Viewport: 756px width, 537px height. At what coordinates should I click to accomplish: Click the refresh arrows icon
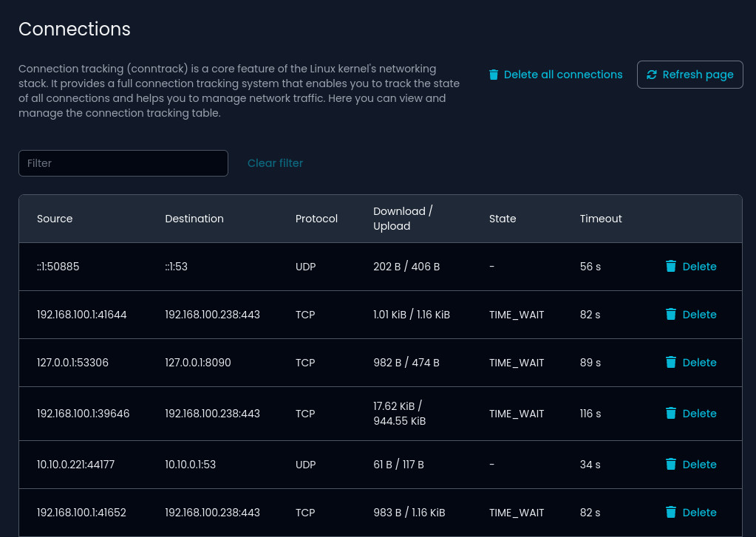click(651, 75)
